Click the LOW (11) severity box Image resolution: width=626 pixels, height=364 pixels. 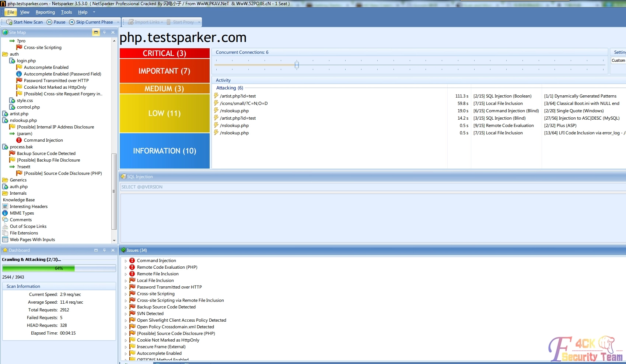pos(164,113)
